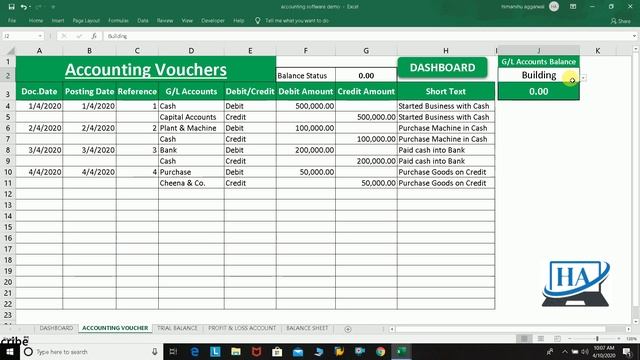Viewport: 640px width, 360px height.
Task: Open Microsoft Edge from taskbar
Action: coord(195,351)
